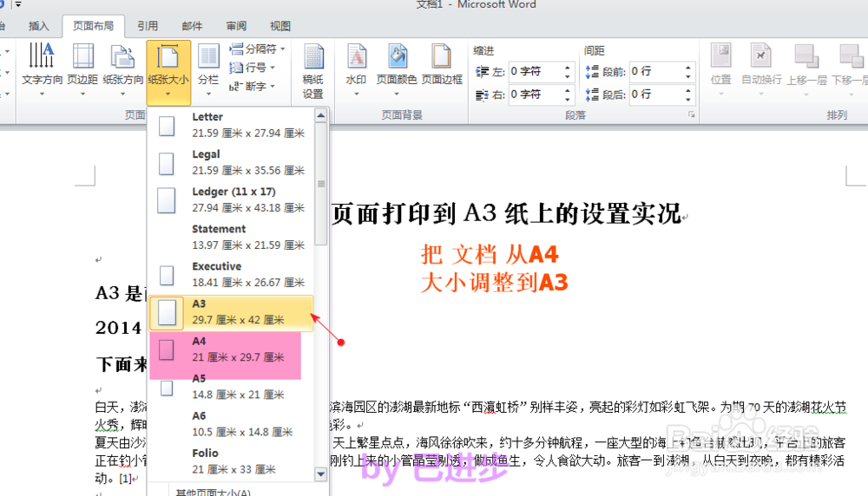This screenshot has height=496, width=868.
Task: Increase 段前 spacing with up stepper
Action: (x=688, y=68)
